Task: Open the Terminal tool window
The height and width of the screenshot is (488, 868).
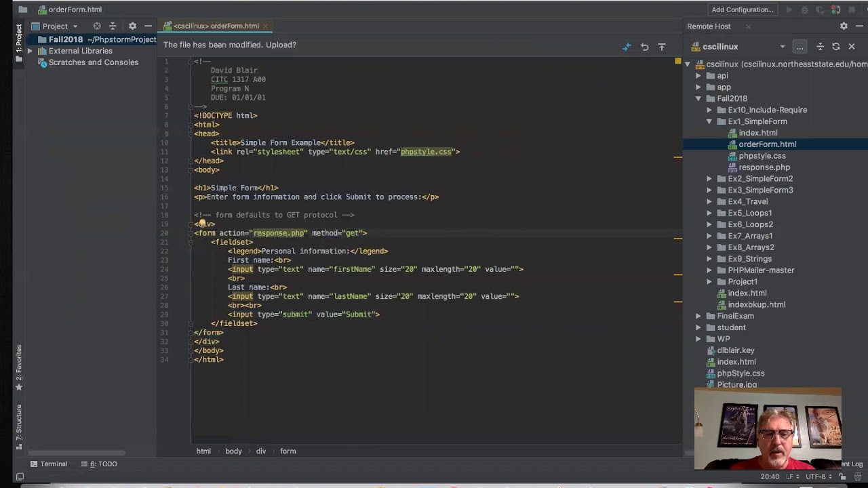Action: (48, 464)
